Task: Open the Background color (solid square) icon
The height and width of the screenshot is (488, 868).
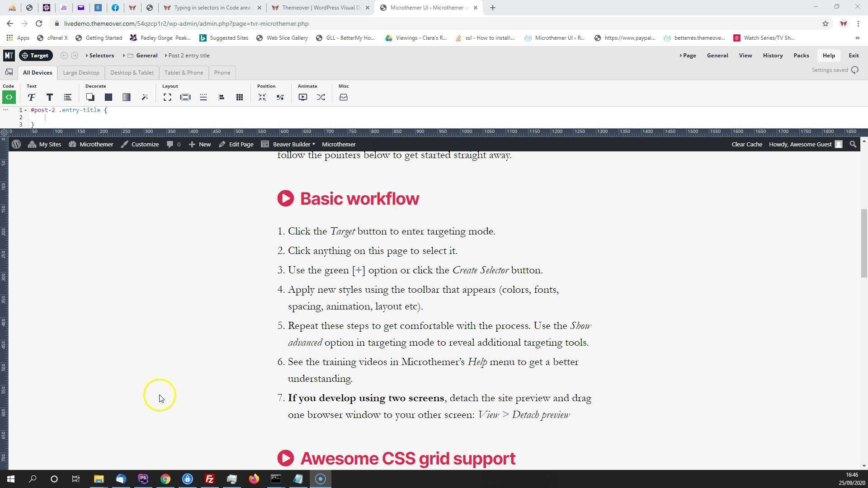Action: [x=108, y=97]
